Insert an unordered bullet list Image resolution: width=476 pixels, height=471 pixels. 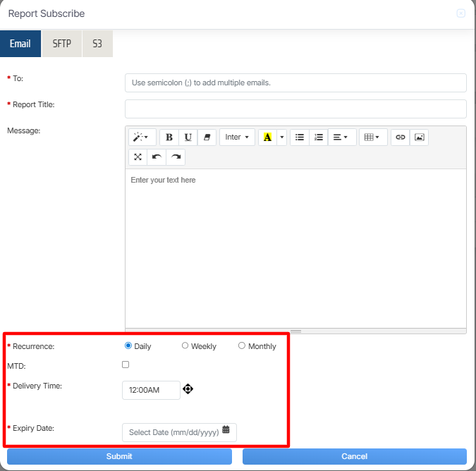(300, 137)
